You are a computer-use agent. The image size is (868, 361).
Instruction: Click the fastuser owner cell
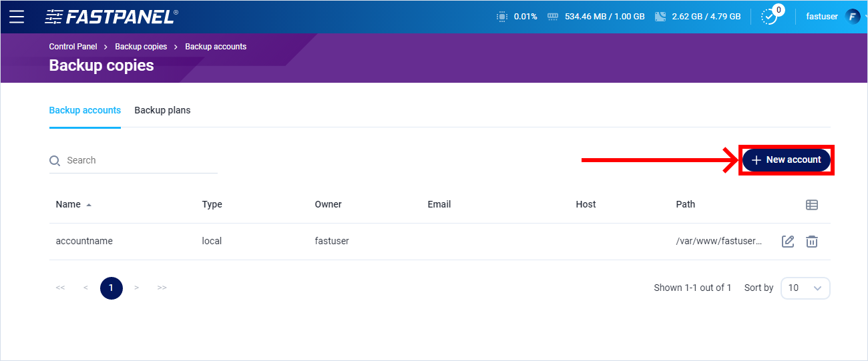(x=332, y=242)
